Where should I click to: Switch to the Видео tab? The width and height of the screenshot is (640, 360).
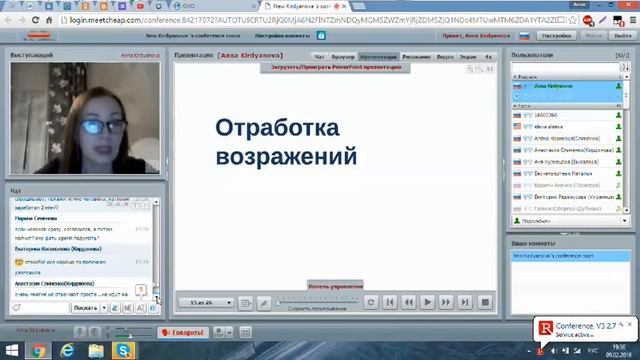[445, 57]
